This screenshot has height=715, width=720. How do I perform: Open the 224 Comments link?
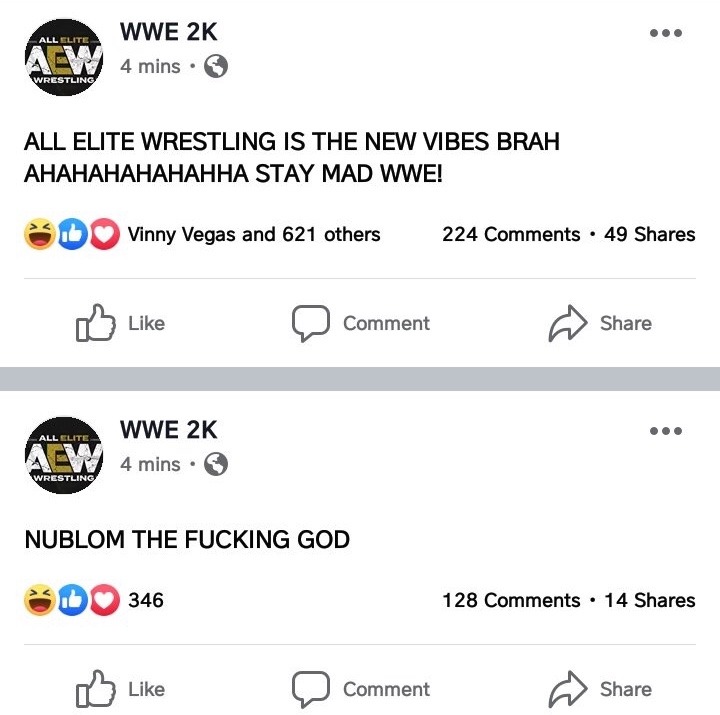click(x=511, y=235)
